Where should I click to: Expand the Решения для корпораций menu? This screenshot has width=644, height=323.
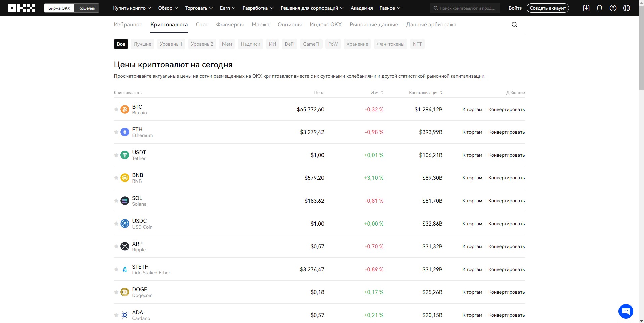tap(312, 8)
